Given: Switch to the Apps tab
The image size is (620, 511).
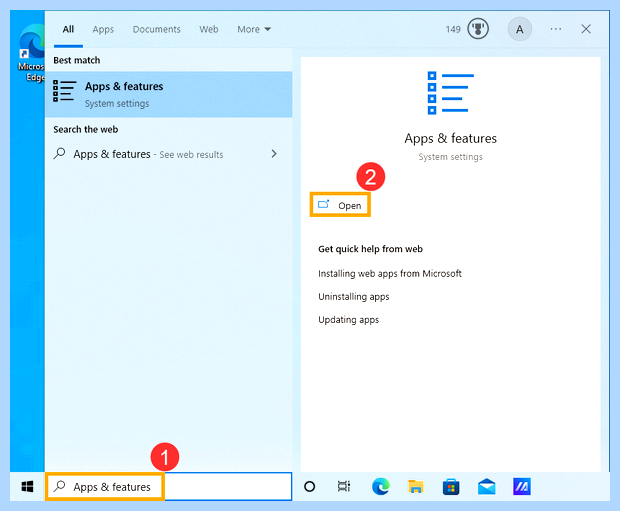Looking at the screenshot, I should point(103,29).
